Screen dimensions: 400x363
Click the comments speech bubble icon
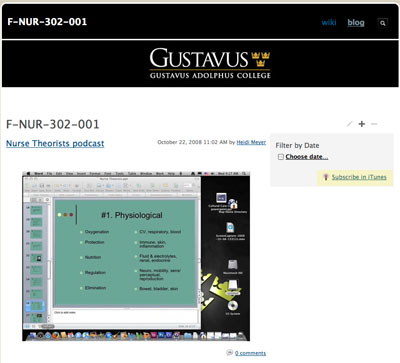229,352
